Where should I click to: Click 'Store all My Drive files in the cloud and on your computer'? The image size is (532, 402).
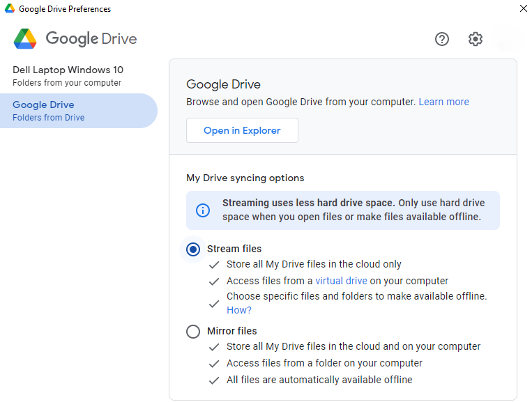[x=354, y=346]
